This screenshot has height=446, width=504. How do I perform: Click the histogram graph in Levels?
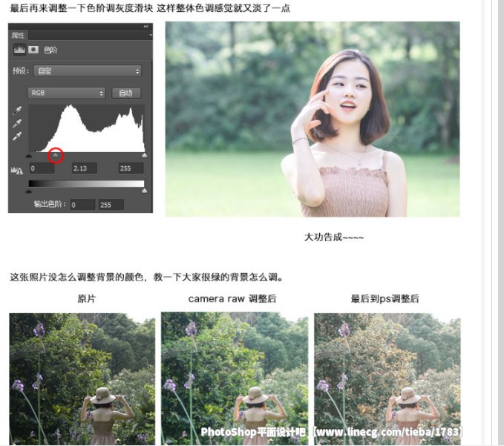[x=86, y=128]
